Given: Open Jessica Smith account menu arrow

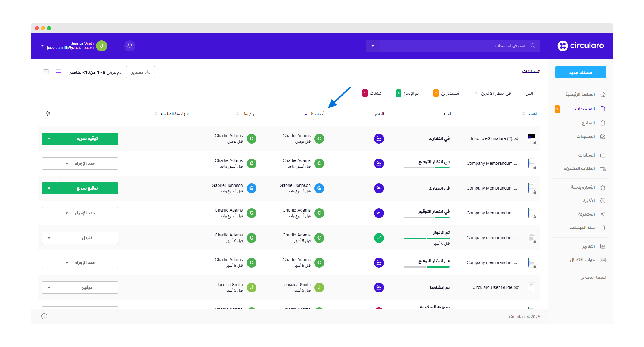Looking at the screenshot, I should (43, 46).
